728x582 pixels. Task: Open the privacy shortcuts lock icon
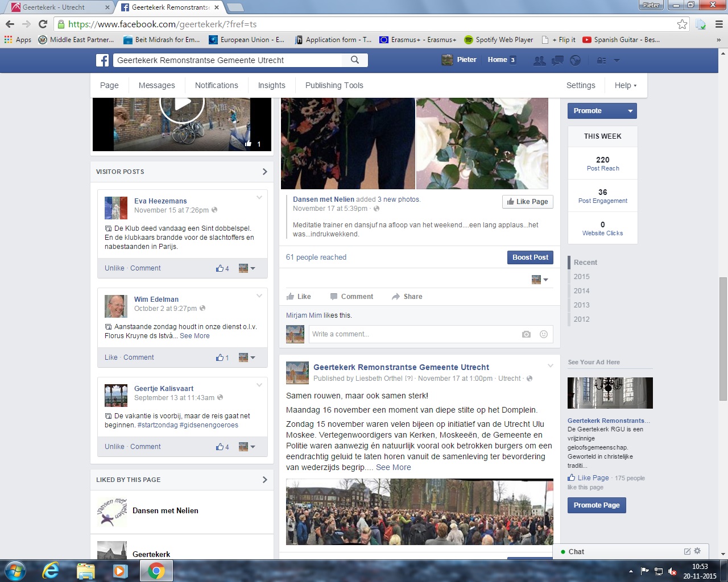click(601, 60)
